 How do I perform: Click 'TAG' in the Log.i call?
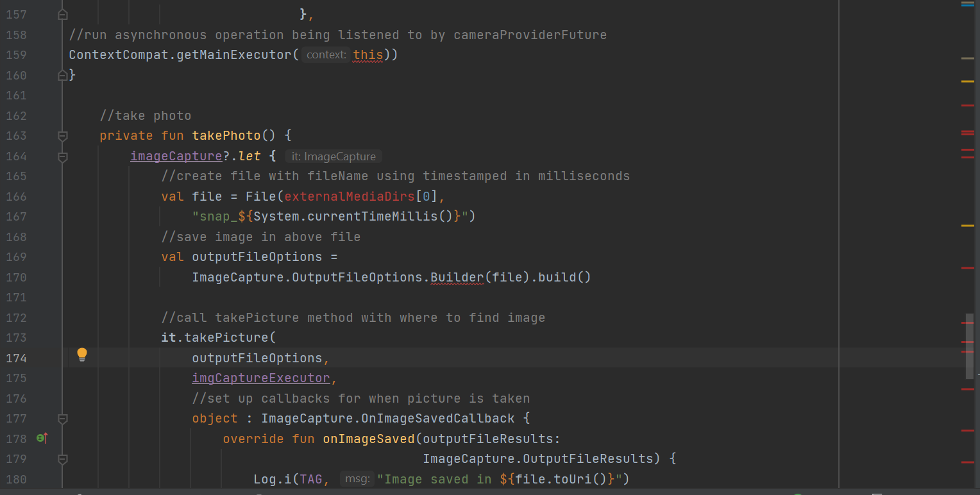tap(311, 479)
